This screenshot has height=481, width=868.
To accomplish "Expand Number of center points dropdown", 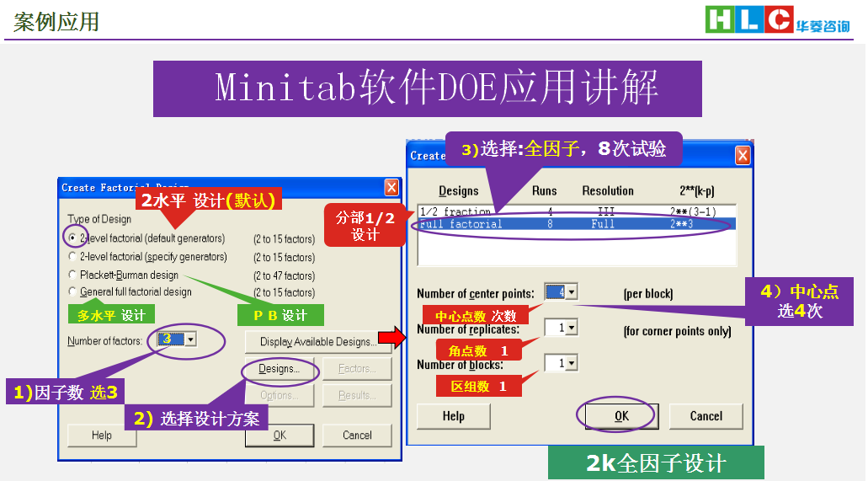I will (x=572, y=292).
